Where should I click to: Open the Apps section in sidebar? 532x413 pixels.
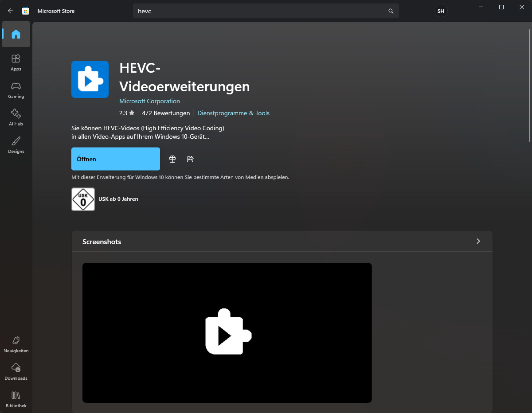click(16, 62)
